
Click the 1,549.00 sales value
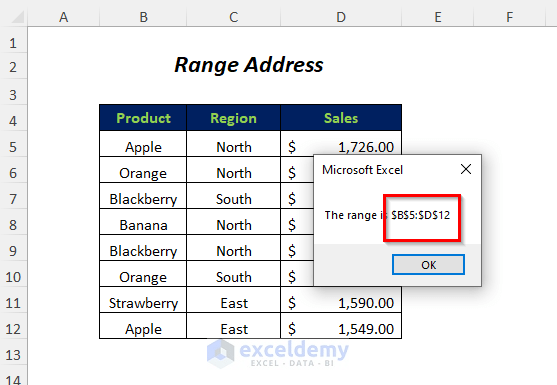[366, 329]
